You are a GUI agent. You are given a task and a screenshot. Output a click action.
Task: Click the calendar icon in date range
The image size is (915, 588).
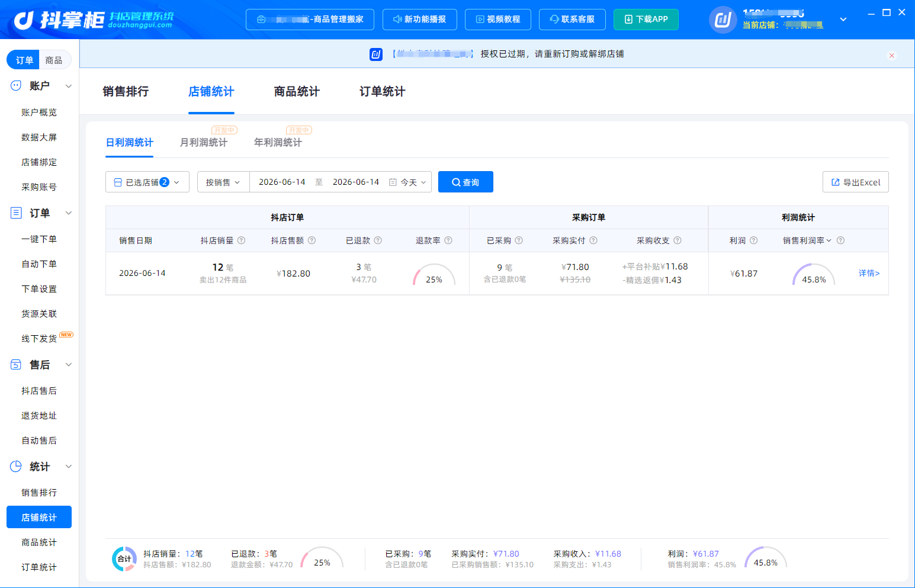pyautogui.click(x=393, y=182)
